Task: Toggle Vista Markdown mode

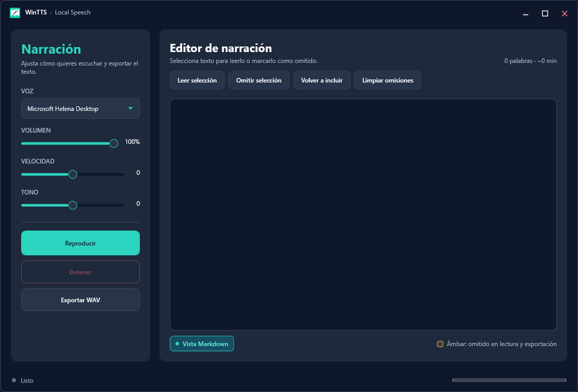Action: click(202, 344)
